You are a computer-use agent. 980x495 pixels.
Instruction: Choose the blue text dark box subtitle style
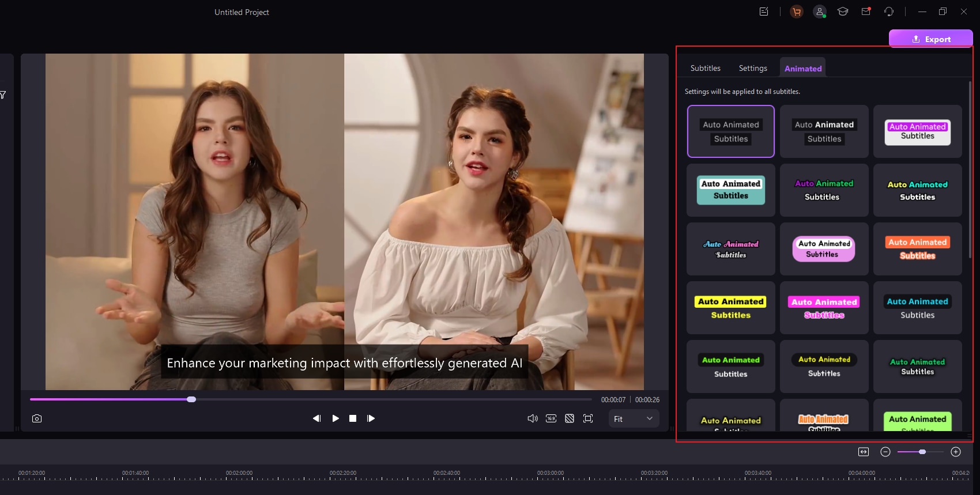click(x=918, y=308)
